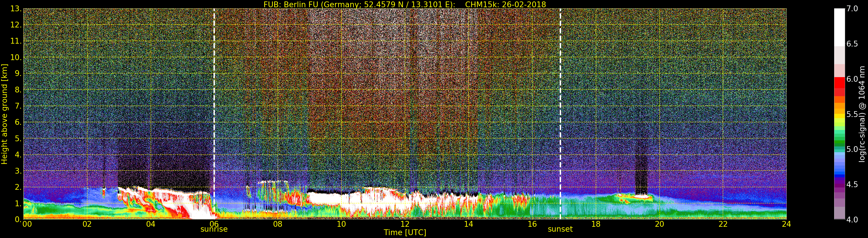The image size is (868, 238).
Task: Click the height axis tick label '12.'
Action: [x=16, y=25]
